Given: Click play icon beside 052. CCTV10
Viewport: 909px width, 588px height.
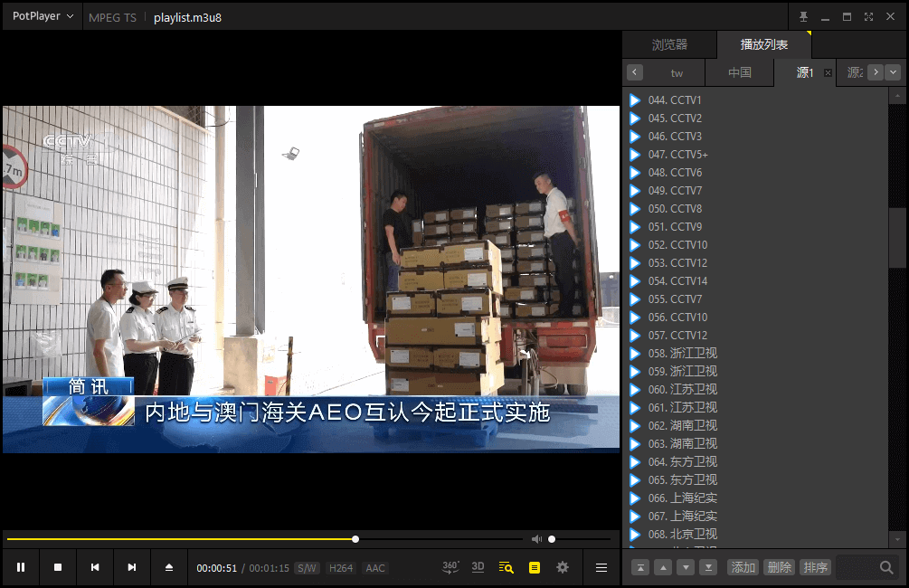Looking at the screenshot, I should [x=635, y=245].
